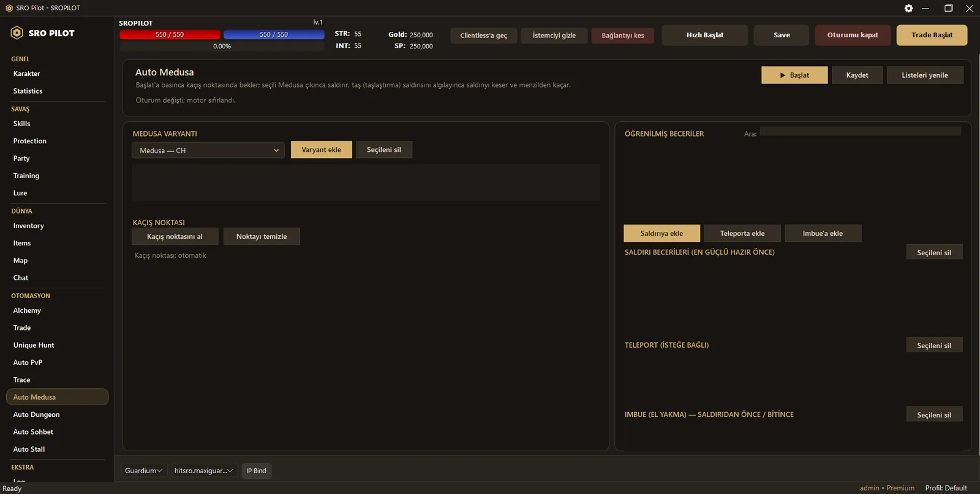Open the settings gear icon

point(908,8)
